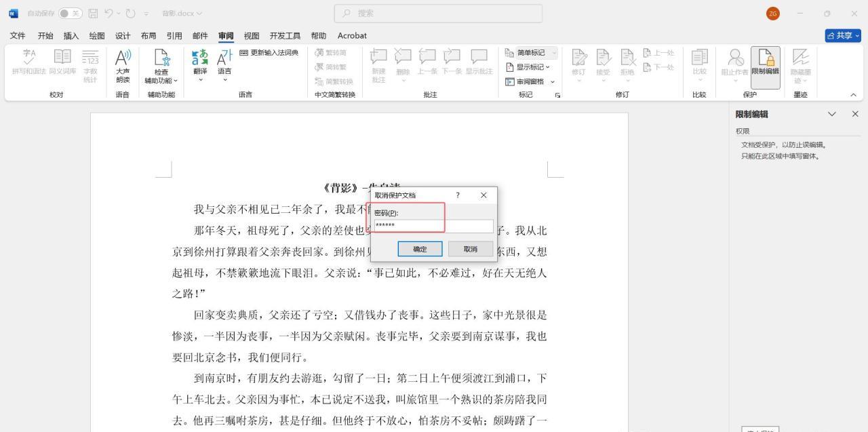Run the Check Accessibility (检查辅助功能) tool
Image resolution: width=868 pixels, height=432 pixels.
(x=161, y=66)
